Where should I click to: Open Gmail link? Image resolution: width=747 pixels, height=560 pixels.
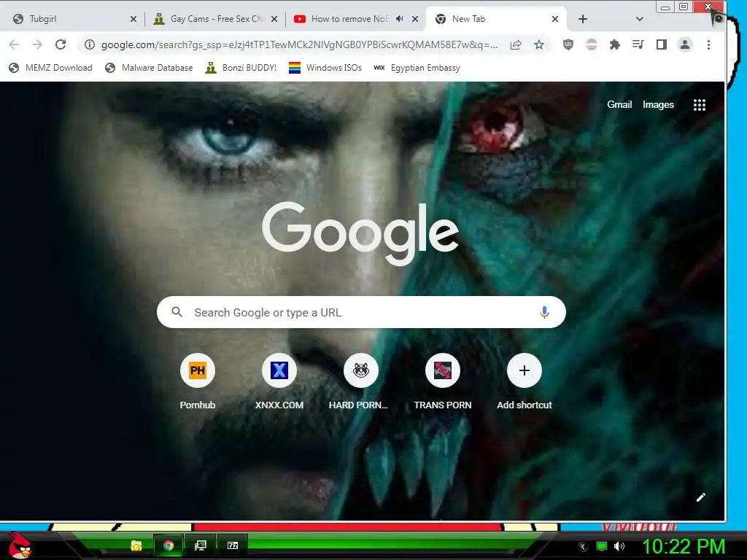(619, 105)
